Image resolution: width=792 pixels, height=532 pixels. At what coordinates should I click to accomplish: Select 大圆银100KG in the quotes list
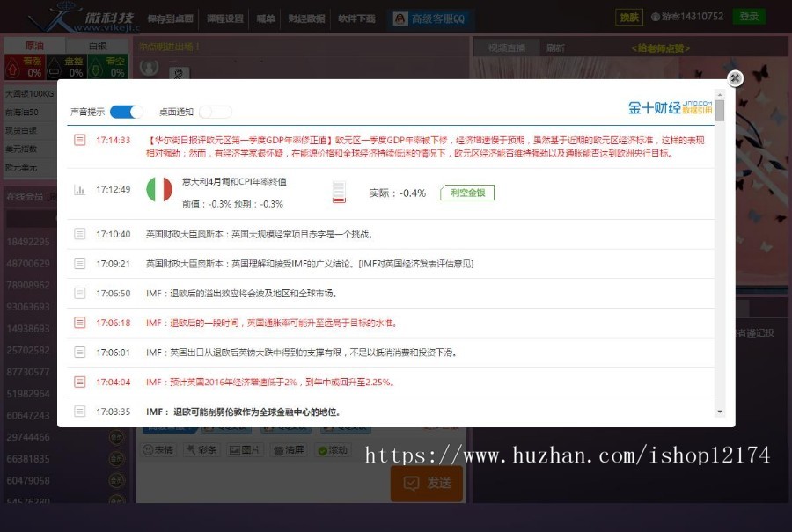pyautogui.click(x=30, y=94)
